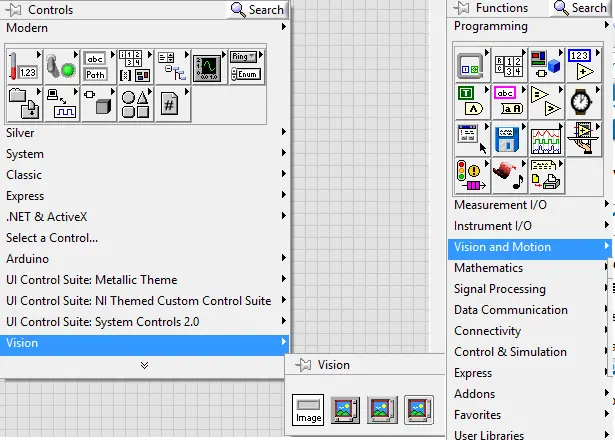Open UI Control Suite: NI Themed Custom Control Suite
This screenshot has width=615, height=440.
(x=144, y=301)
